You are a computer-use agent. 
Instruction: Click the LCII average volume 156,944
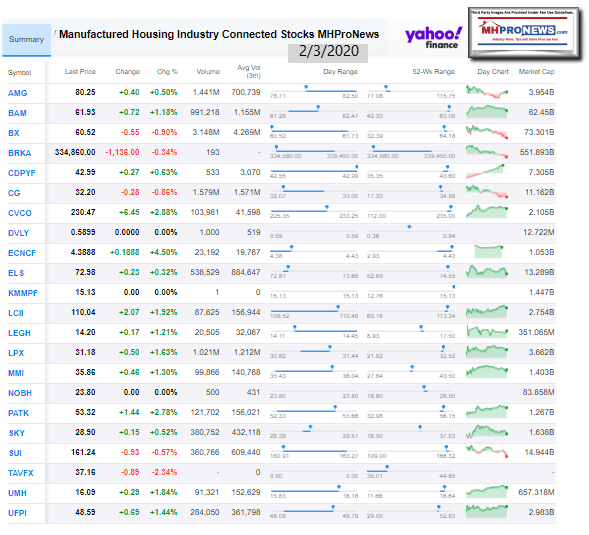246,313
